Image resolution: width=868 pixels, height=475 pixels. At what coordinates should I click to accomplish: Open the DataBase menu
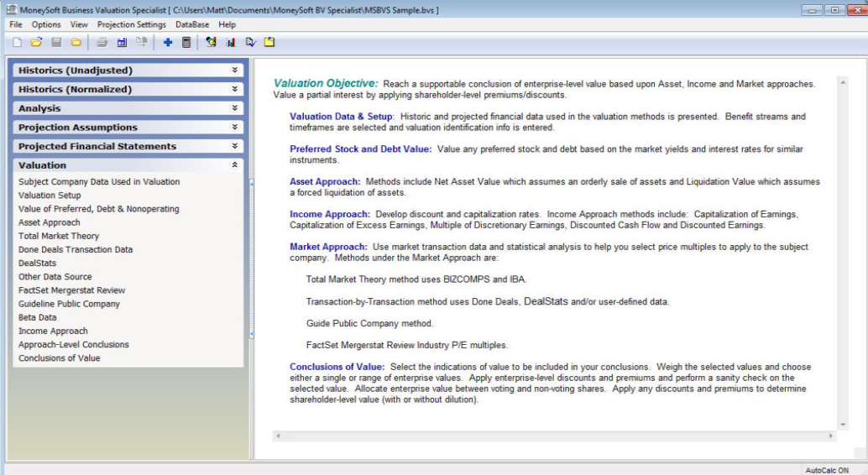[192, 24]
